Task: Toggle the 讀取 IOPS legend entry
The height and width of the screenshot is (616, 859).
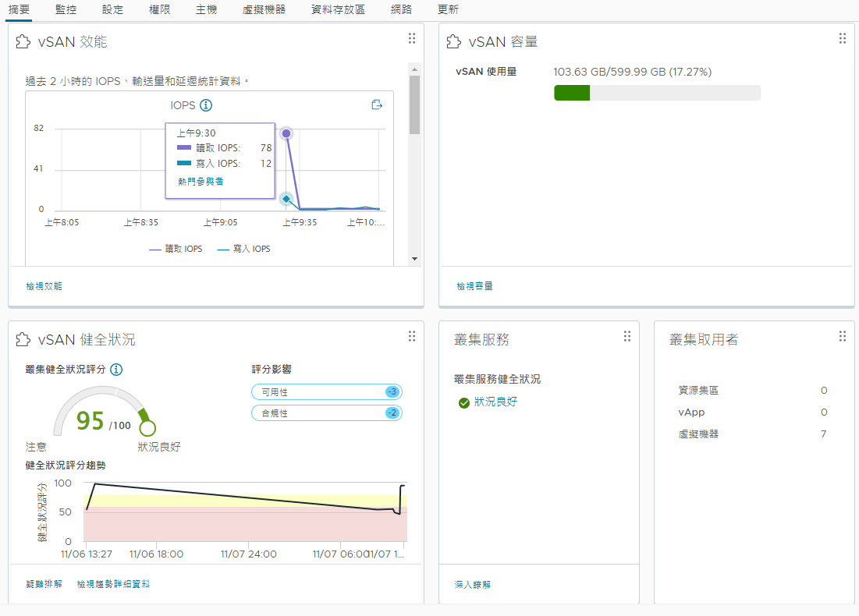Action: click(176, 249)
